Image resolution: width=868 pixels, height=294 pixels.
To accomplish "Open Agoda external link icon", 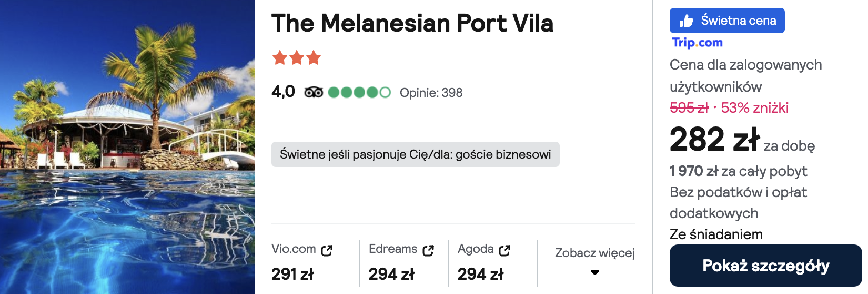I will (x=504, y=250).
